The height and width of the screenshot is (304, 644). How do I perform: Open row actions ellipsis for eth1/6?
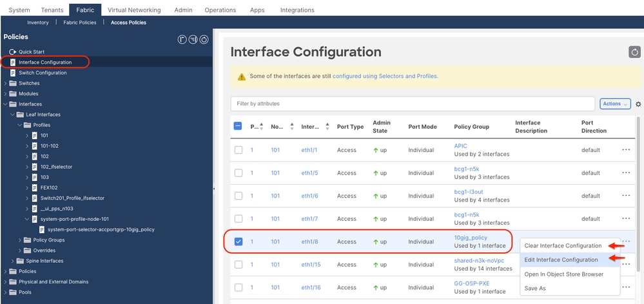[626, 196]
